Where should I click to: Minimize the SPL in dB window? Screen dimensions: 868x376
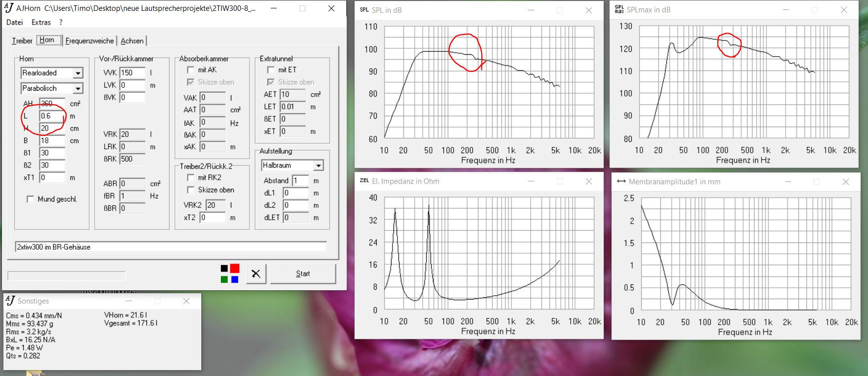tap(531, 10)
